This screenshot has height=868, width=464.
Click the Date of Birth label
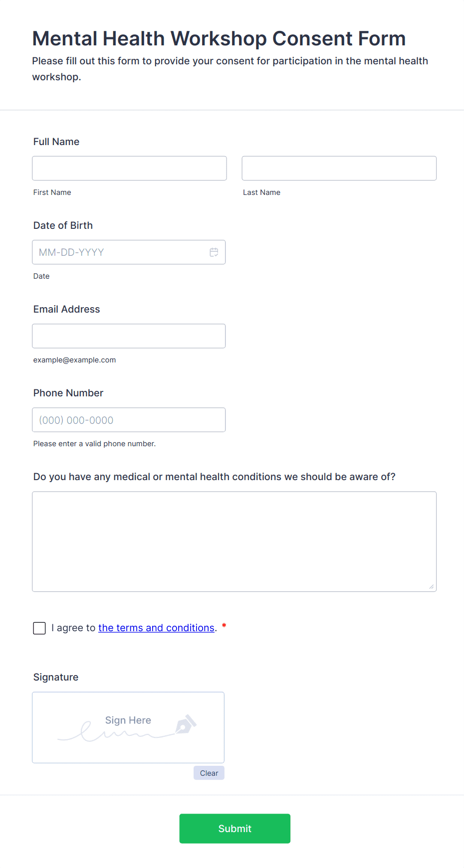[63, 225]
